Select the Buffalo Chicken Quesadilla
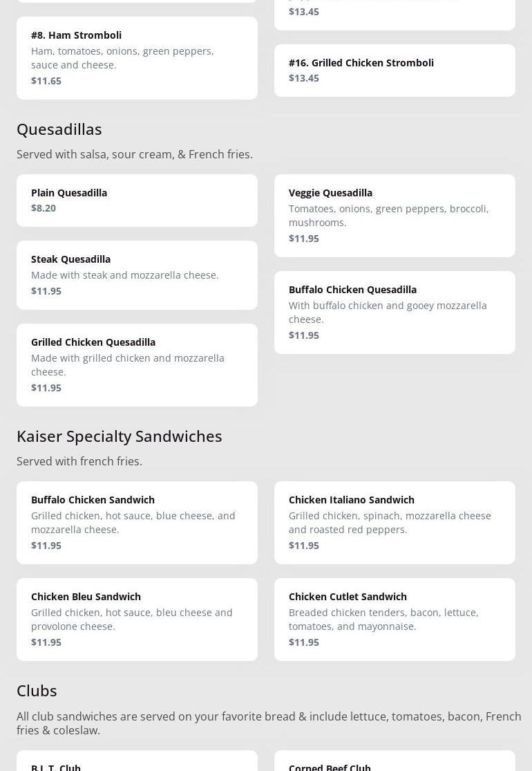Viewport: 532px width, 771px height. pos(395,312)
